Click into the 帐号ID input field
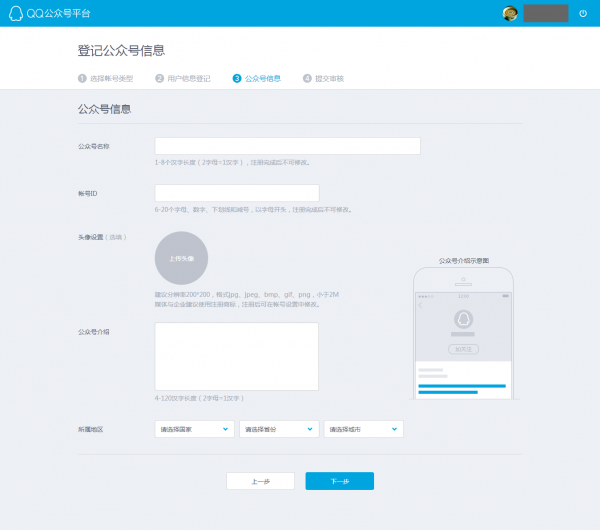This screenshot has height=530, width=600. click(x=236, y=193)
